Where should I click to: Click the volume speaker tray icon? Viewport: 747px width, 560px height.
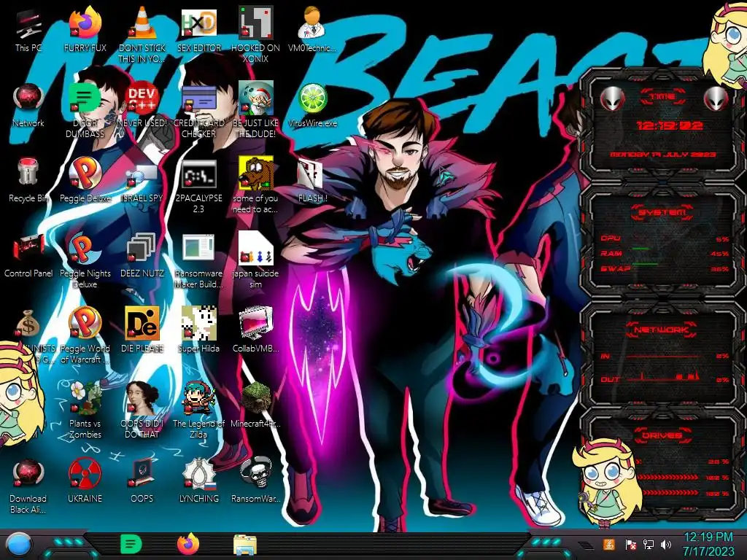[666, 544]
